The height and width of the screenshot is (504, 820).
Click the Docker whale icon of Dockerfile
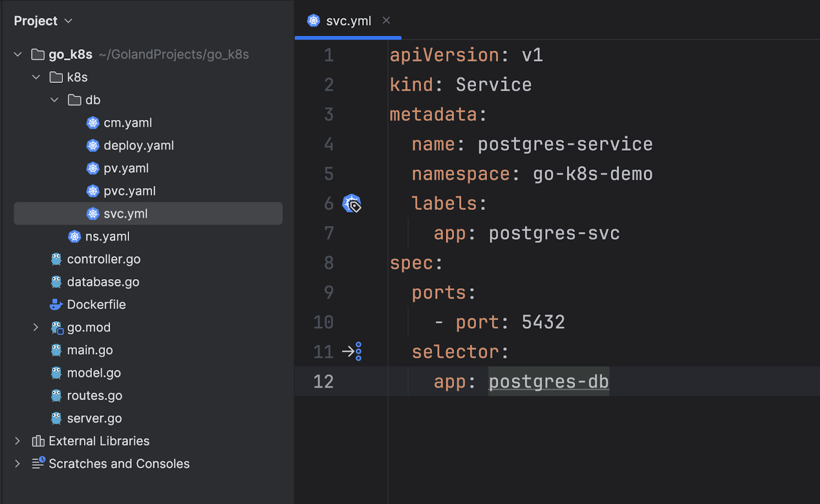coord(56,305)
